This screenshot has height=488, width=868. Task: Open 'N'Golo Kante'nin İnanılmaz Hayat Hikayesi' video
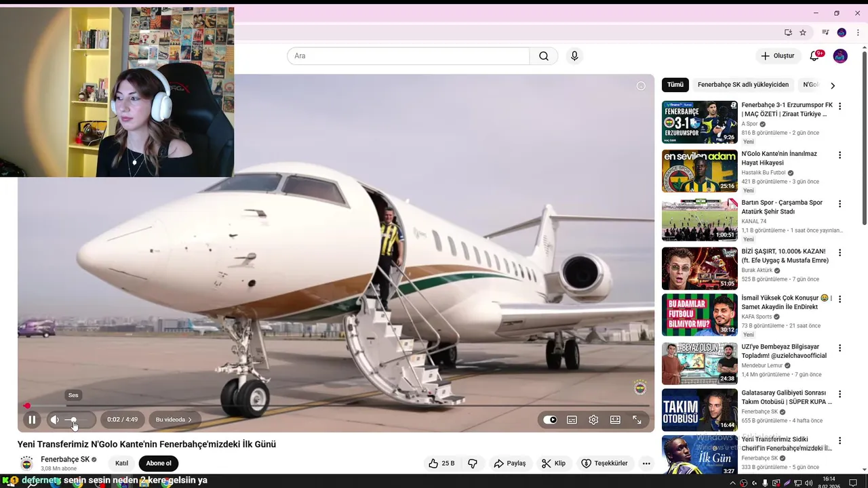point(779,159)
